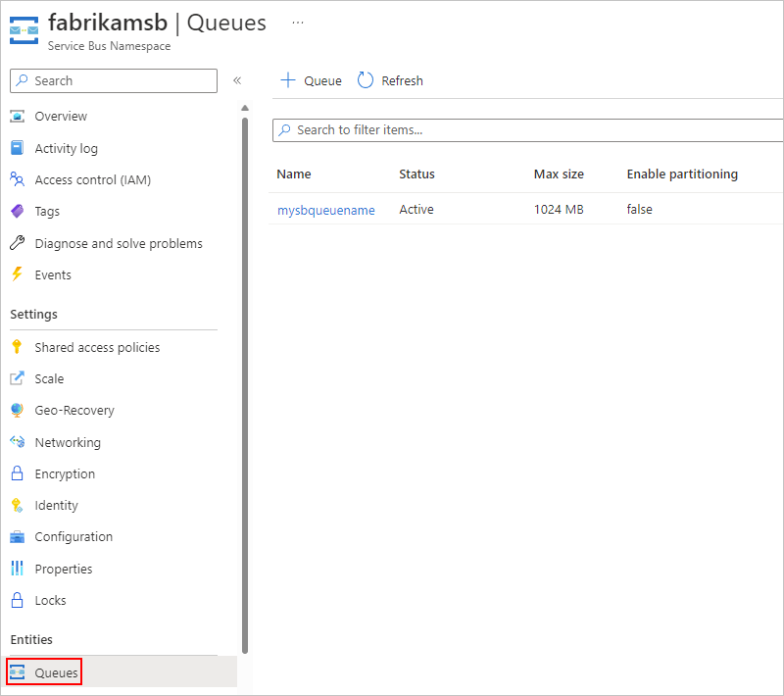This screenshot has height=696, width=784.
Task: Click the Overview icon
Action: pyautogui.click(x=18, y=117)
